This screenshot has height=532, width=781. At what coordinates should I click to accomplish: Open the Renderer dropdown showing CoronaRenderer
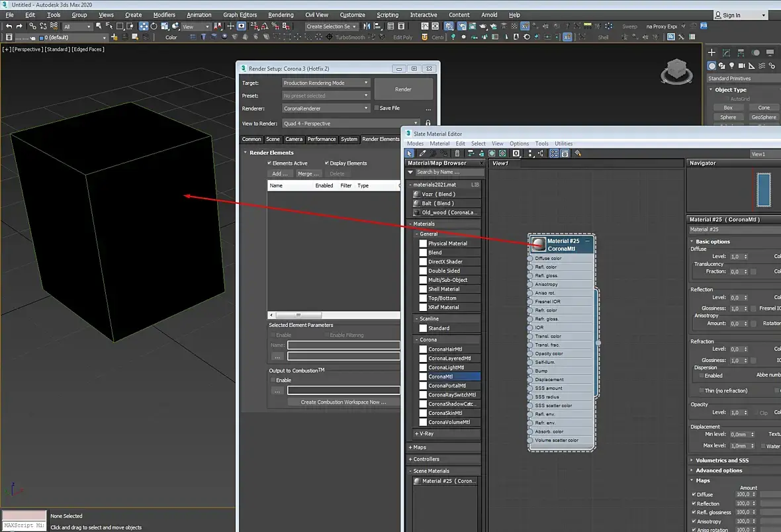[325, 108]
